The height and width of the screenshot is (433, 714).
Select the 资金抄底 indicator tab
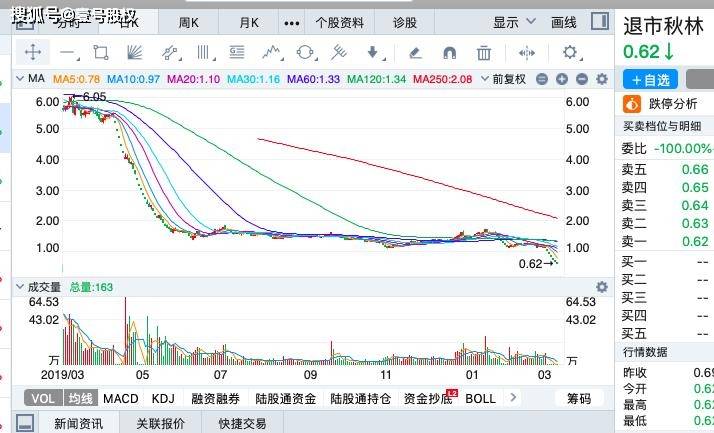click(428, 399)
